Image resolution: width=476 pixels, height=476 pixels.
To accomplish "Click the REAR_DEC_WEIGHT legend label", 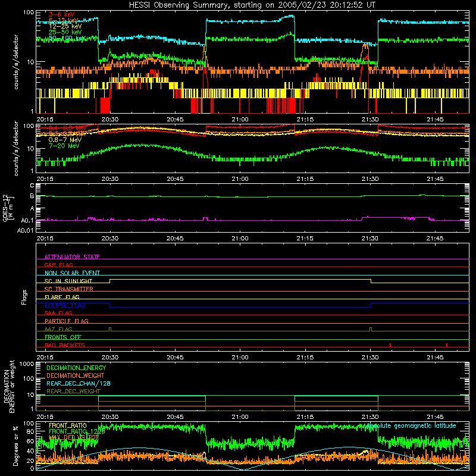I will (x=73, y=392).
